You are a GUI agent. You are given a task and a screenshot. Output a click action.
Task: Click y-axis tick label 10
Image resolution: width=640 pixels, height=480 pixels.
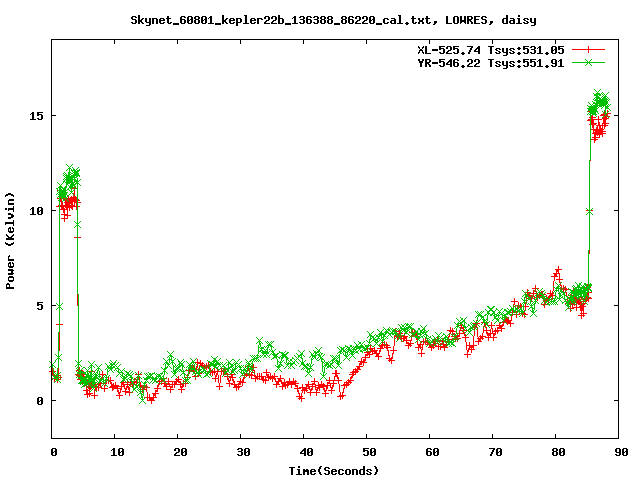pos(36,211)
